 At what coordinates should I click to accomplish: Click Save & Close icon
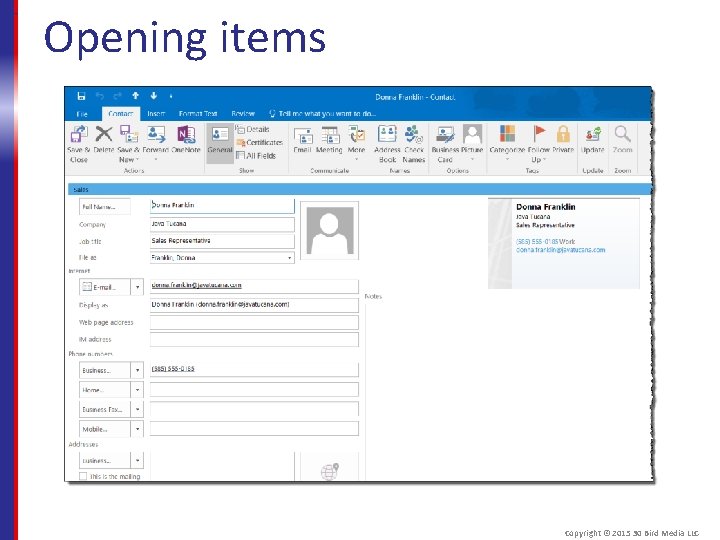pyautogui.click(x=79, y=144)
